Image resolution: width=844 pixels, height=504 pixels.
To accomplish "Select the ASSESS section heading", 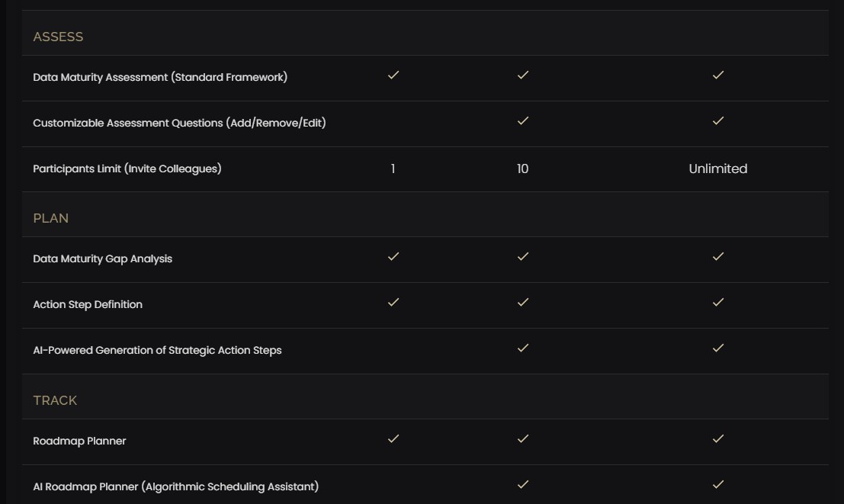I will tap(58, 37).
